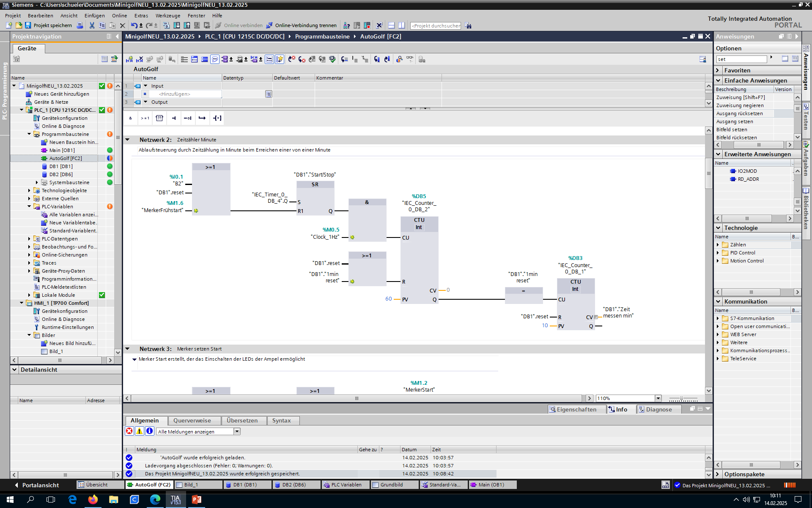Toggle the warning messages filter icon
The height and width of the screenshot is (508, 812).
(139, 431)
